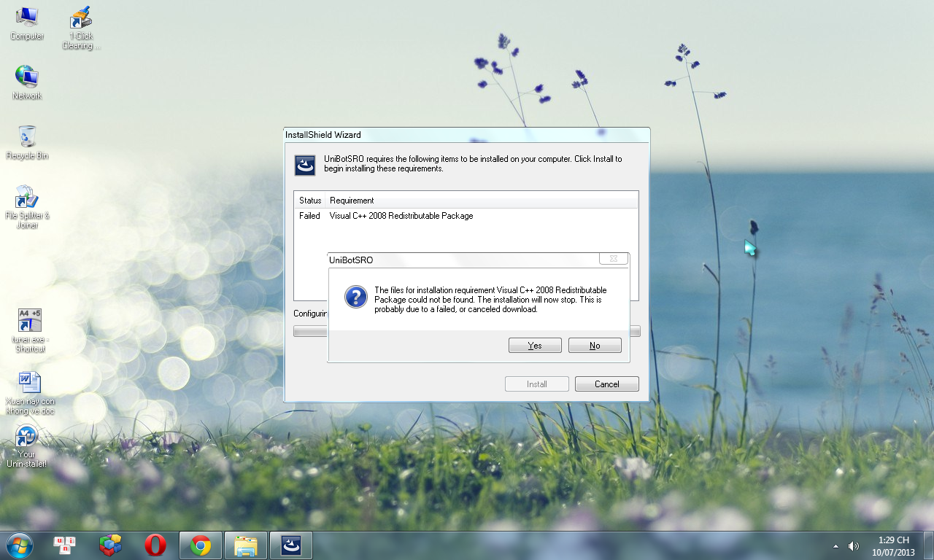Open the 1-Click Cleaning shortcut

point(81,28)
